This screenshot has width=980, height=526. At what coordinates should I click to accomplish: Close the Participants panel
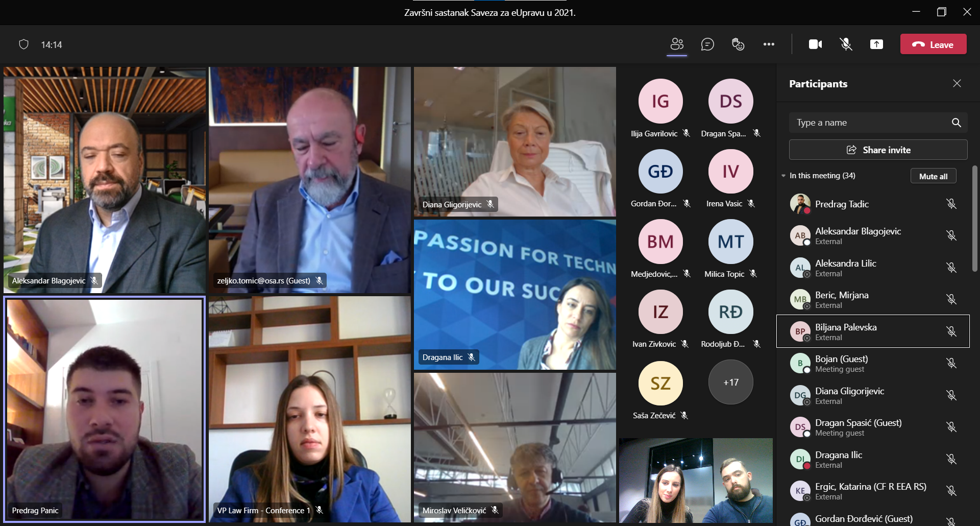[x=957, y=83]
